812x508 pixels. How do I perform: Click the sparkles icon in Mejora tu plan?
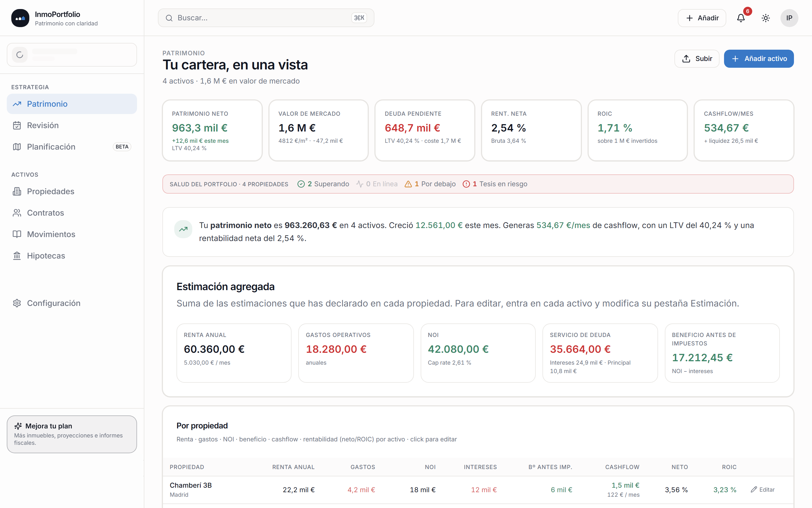coord(18,426)
